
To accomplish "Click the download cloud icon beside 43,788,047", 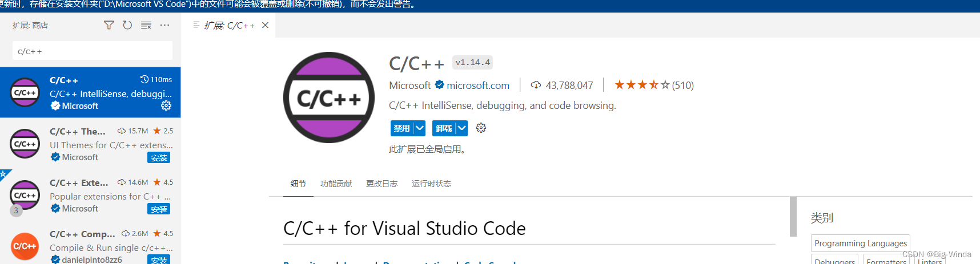I will coord(536,85).
